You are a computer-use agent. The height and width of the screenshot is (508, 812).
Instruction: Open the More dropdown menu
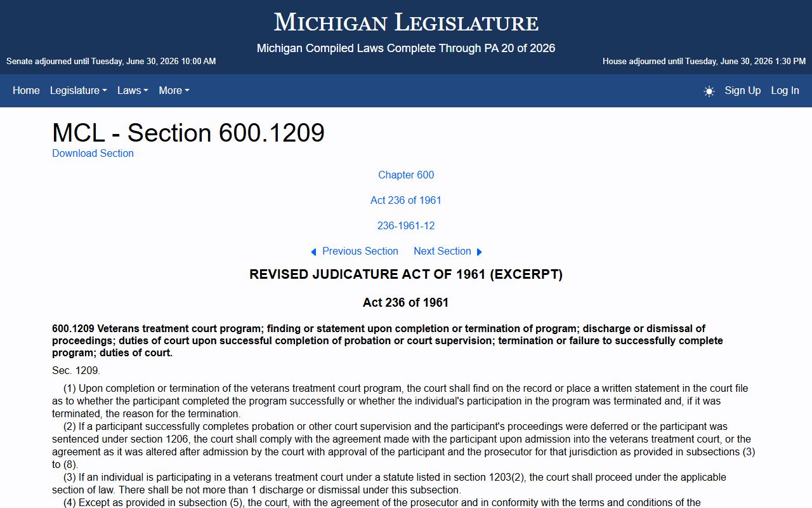click(174, 90)
